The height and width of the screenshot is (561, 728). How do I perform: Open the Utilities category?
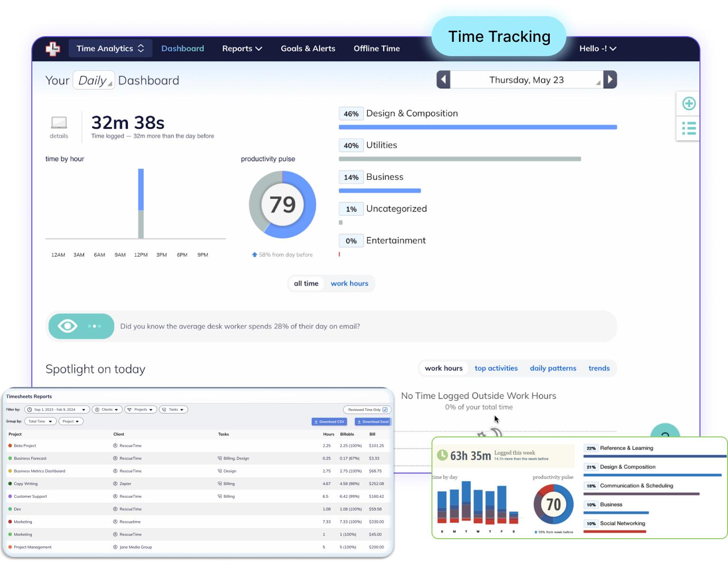pos(382,145)
